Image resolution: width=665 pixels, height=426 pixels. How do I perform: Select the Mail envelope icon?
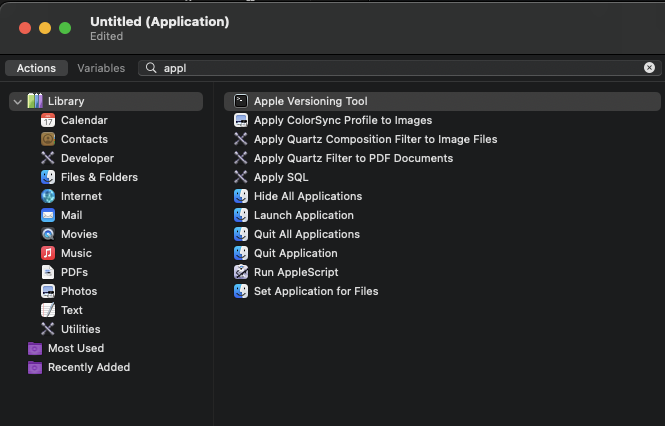48,215
